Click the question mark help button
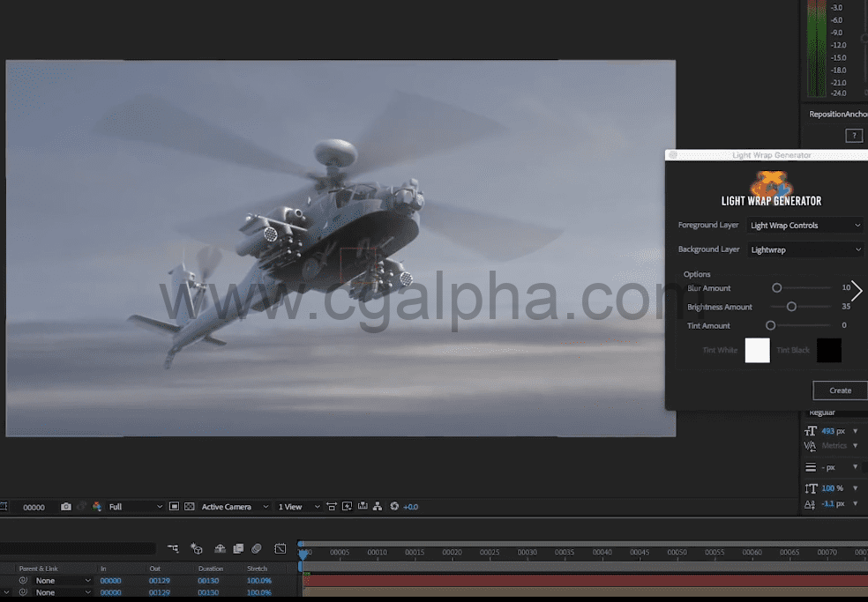Image resolution: width=868 pixels, height=602 pixels. [853, 136]
